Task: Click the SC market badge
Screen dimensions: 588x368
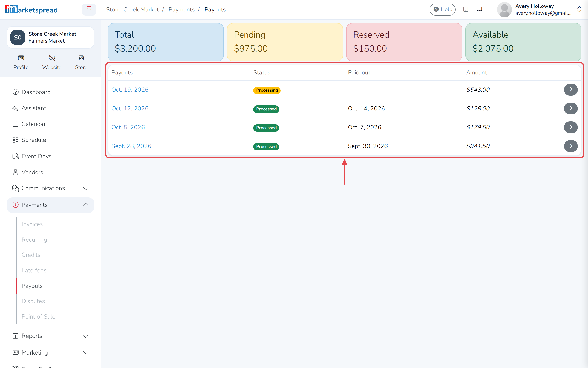Action: click(18, 37)
